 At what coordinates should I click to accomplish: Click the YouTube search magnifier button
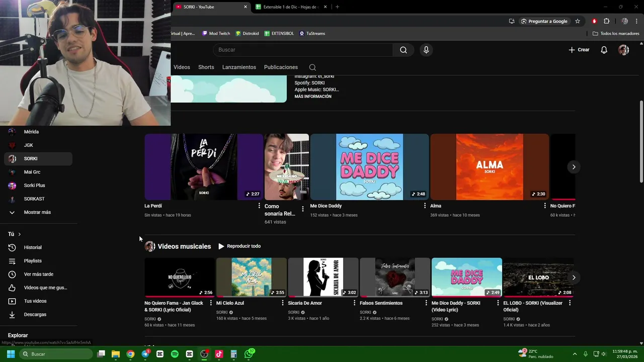[x=404, y=50]
